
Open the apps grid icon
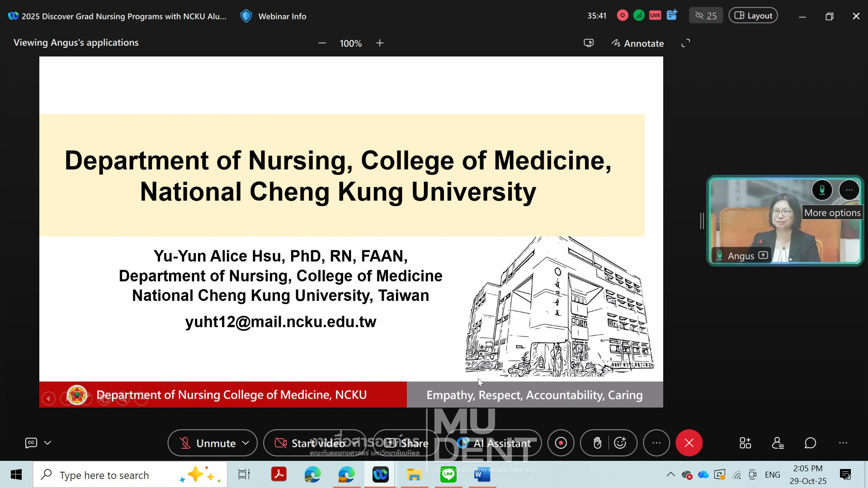pyautogui.click(x=745, y=443)
